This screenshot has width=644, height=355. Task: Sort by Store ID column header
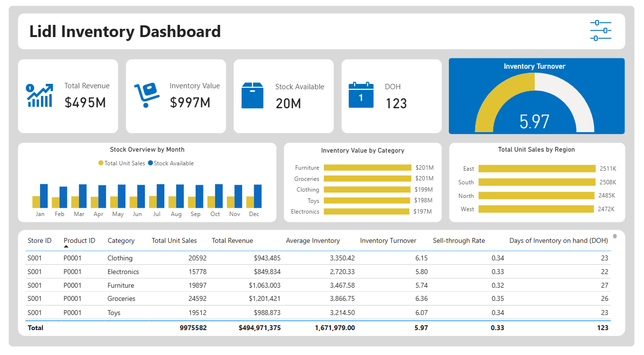pos(40,240)
